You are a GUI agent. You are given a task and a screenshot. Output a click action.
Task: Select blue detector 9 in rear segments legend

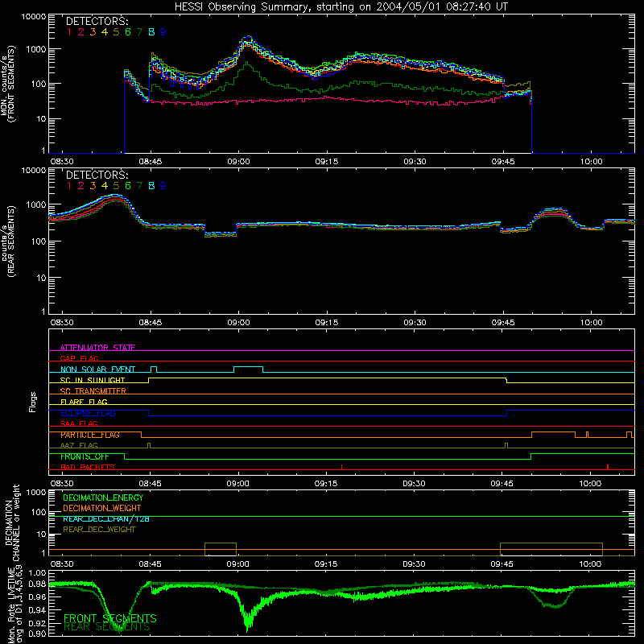click(163, 186)
